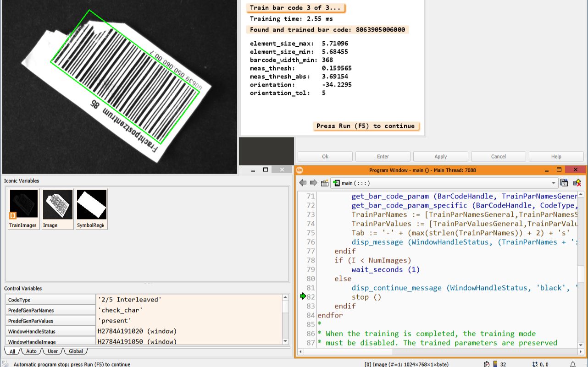Viewport: 588px width, 367px height.
Task: Click the orientation value -34.2295
Action: click(x=337, y=85)
